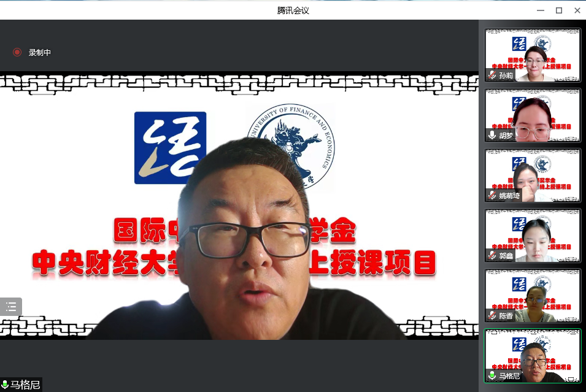
Task: Select 胡梦's video thumbnail
Action: [x=532, y=115]
